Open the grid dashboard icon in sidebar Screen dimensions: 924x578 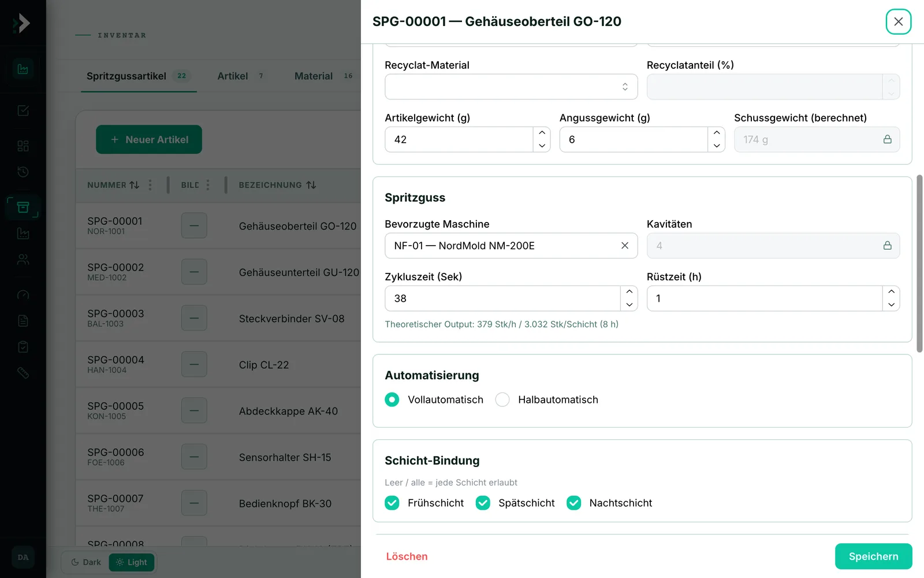[23, 146]
